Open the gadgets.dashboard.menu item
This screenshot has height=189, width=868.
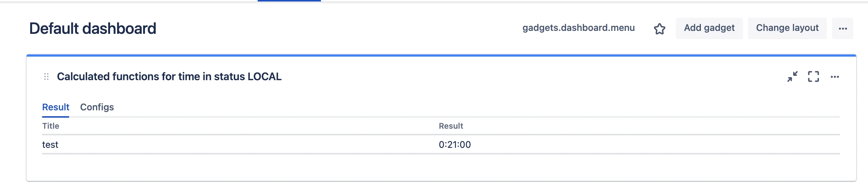point(578,28)
